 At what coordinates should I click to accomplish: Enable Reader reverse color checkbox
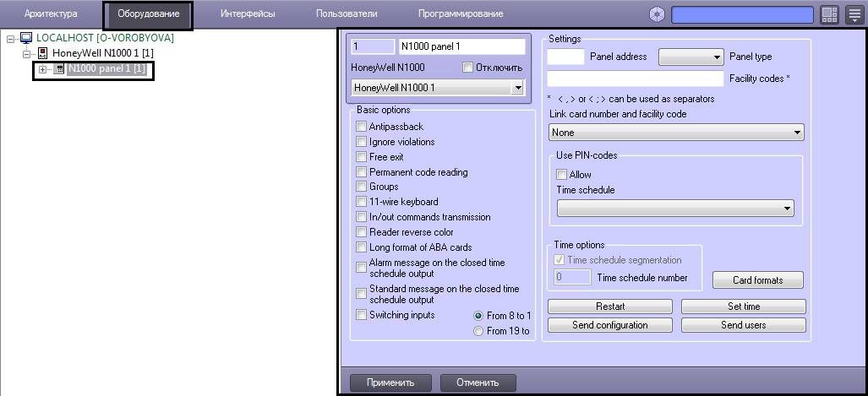coord(361,232)
